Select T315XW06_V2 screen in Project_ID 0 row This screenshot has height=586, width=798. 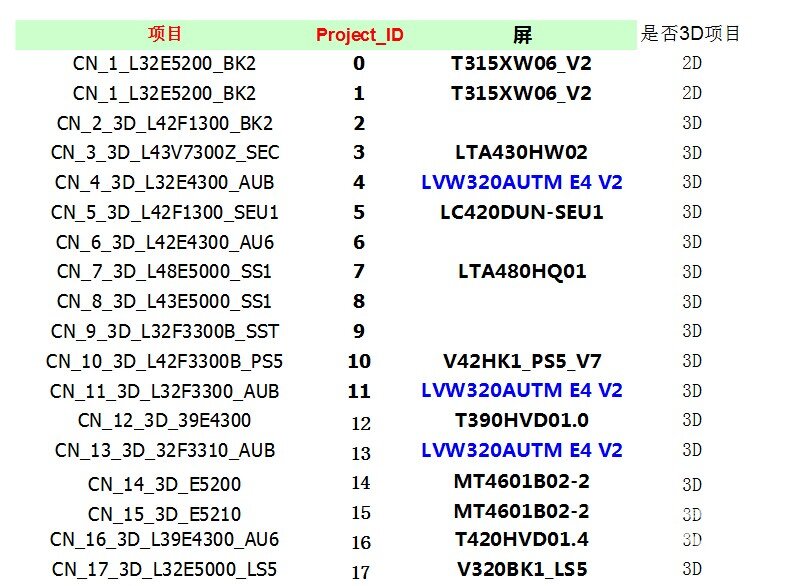point(522,63)
